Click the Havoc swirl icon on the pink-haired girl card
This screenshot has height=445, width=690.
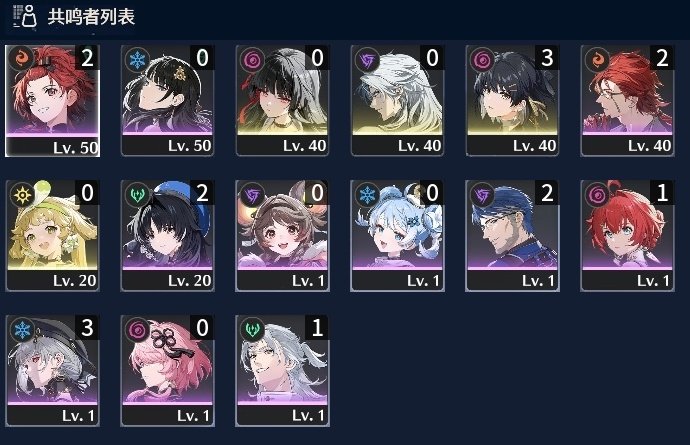pos(137,329)
